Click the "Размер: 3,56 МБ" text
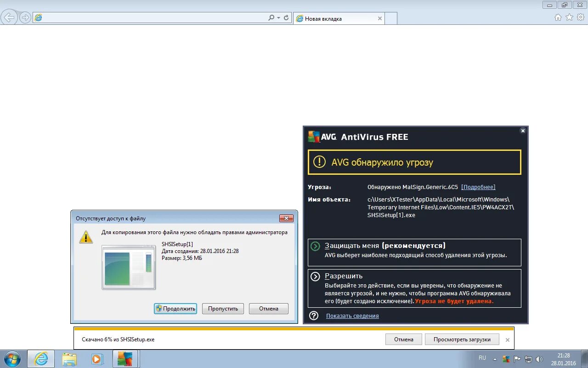This screenshot has height=368, width=588. coord(182,258)
